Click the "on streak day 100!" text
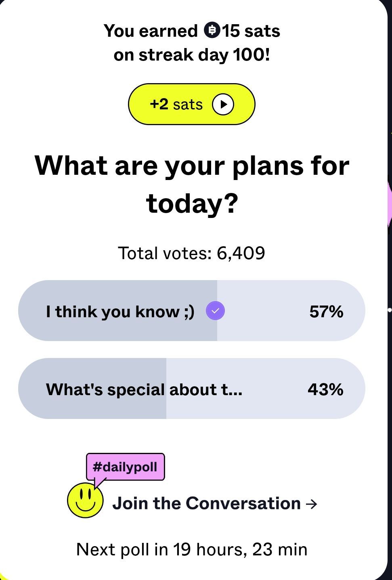The width and height of the screenshot is (392, 580). [x=192, y=55]
